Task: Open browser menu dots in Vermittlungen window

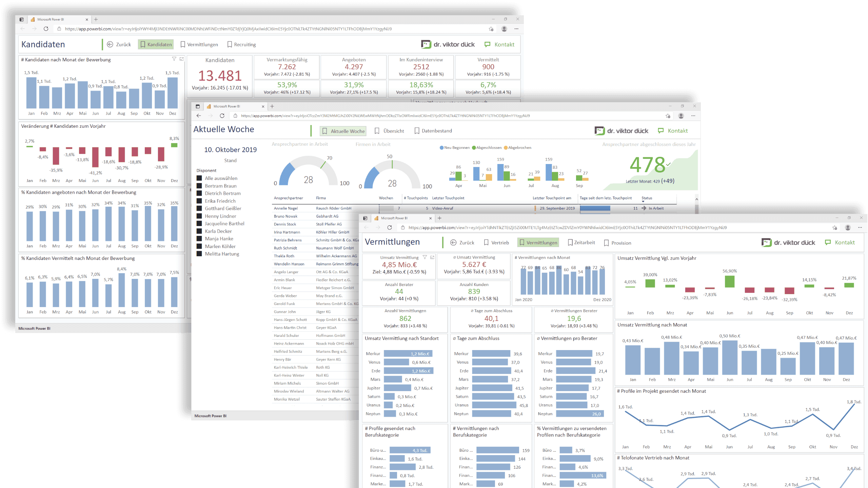Action: click(x=860, y=228)
